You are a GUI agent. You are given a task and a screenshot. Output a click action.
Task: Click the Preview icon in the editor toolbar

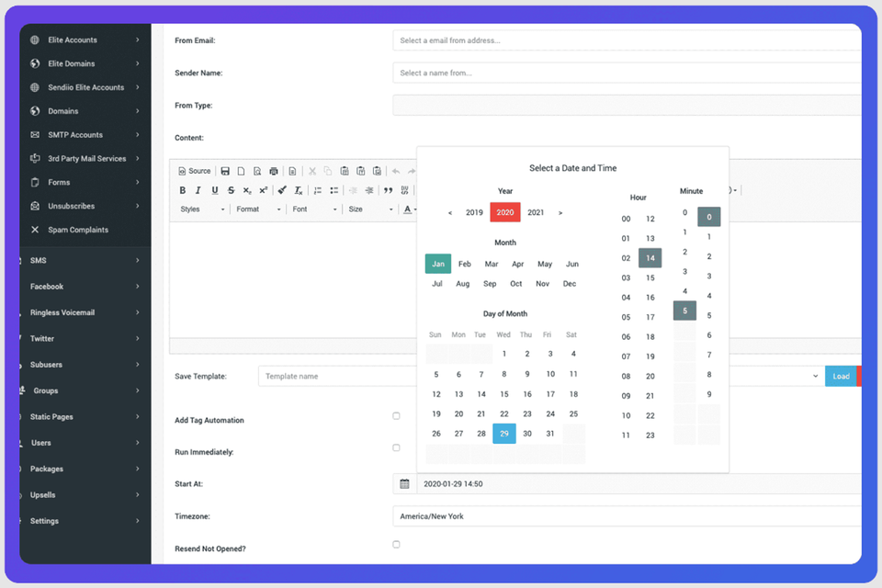(257, 171)
